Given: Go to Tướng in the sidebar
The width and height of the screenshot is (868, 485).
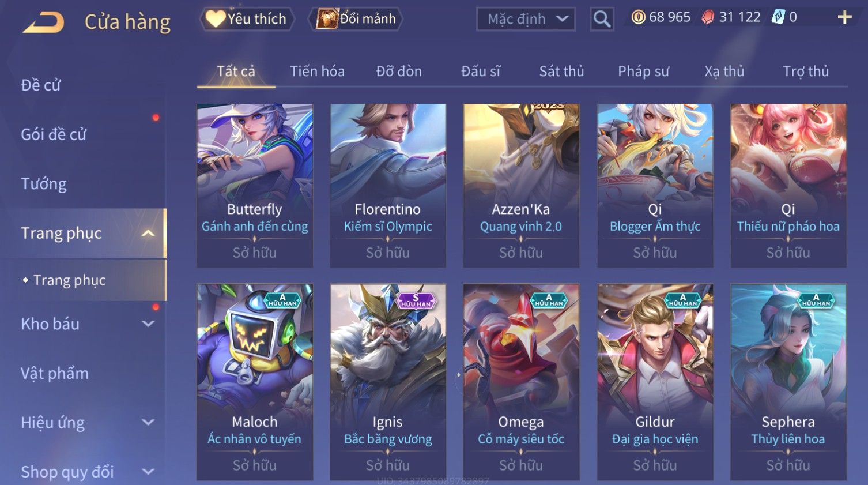Looking at the screenshot, I should click(44, 184).
